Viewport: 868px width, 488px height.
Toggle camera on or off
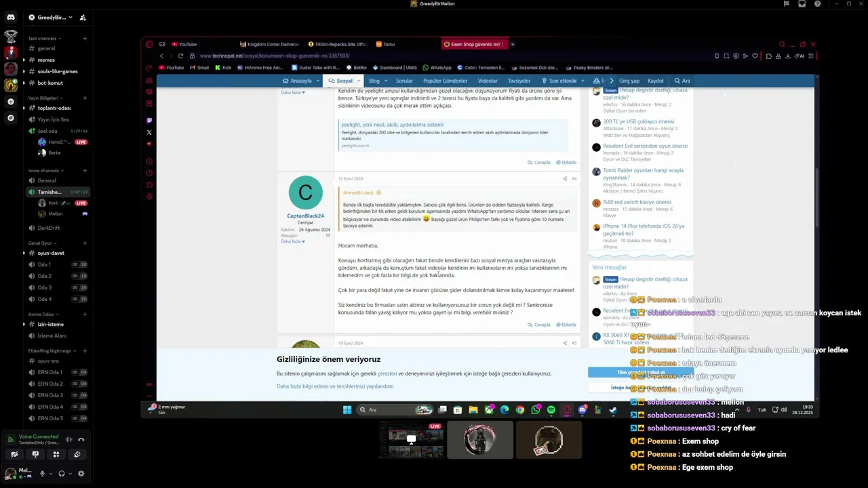[14, 455]
